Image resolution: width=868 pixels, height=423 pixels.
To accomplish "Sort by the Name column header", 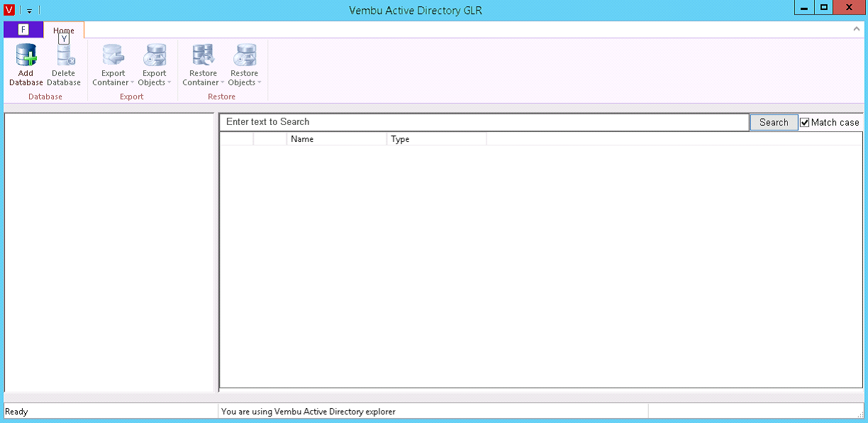I will point(337,139).
